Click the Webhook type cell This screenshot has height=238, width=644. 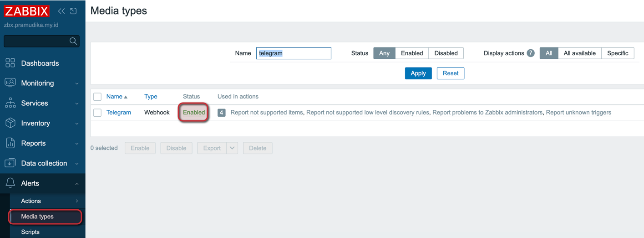[157, 113]
